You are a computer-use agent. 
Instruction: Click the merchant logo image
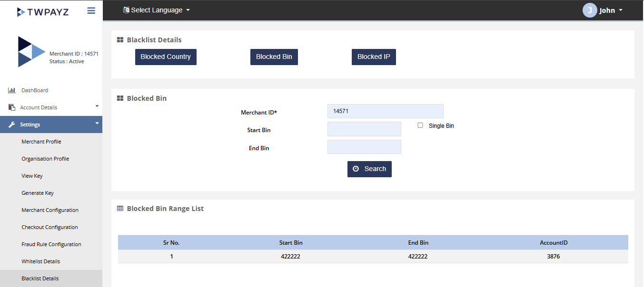(x=31, y=52)
